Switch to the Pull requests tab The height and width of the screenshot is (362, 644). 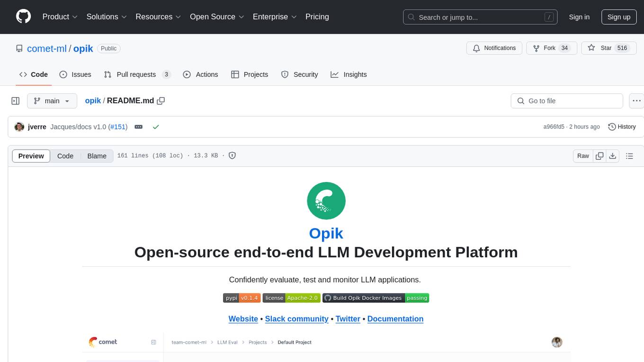click(x=137, y=74)
